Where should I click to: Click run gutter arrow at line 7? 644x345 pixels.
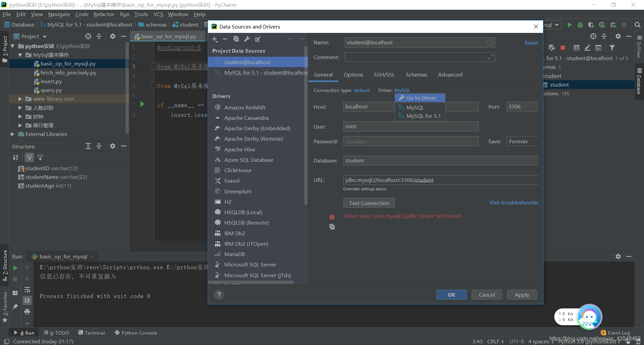pos(142,104)
